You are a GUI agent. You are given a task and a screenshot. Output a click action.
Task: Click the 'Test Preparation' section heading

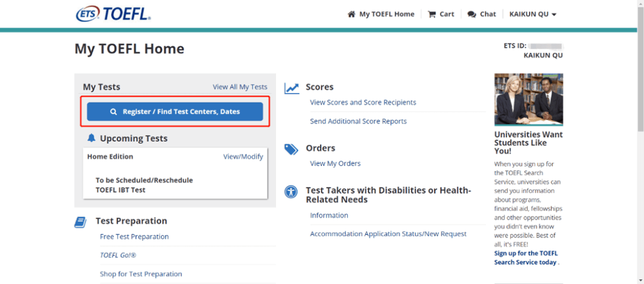pyautogui.click(x=131, y=221)
